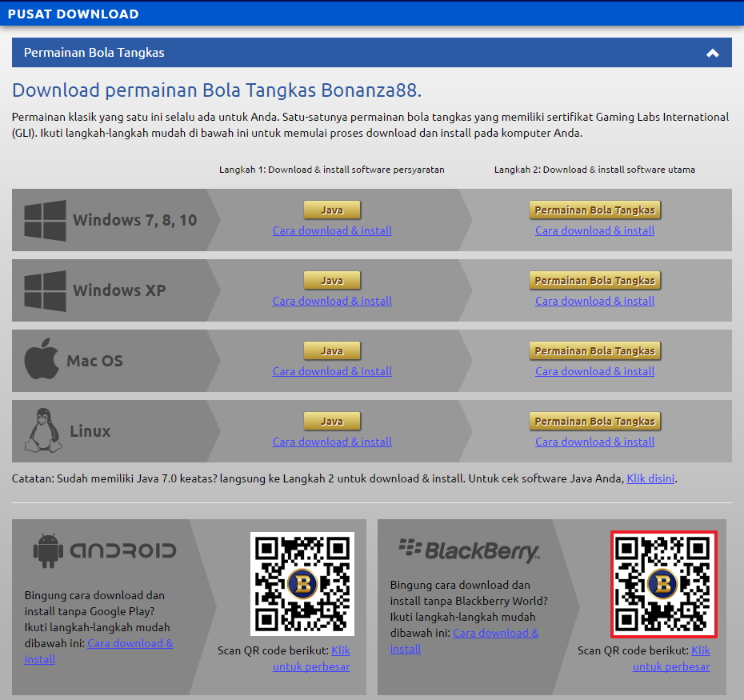This screenshot has height=700, width=744.
Task: Open Bola Tangkas install guide for Windows XP
Action: point(594,301)
